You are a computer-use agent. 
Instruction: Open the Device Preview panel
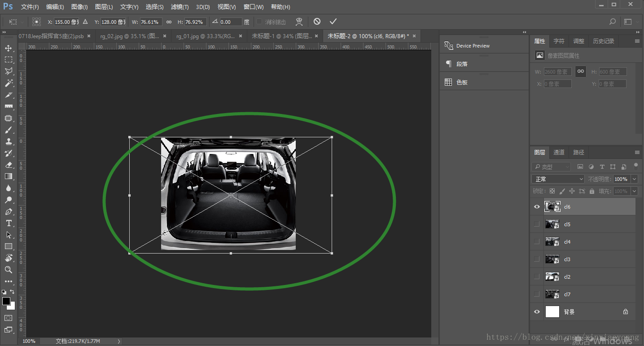(x=473, y=46)
